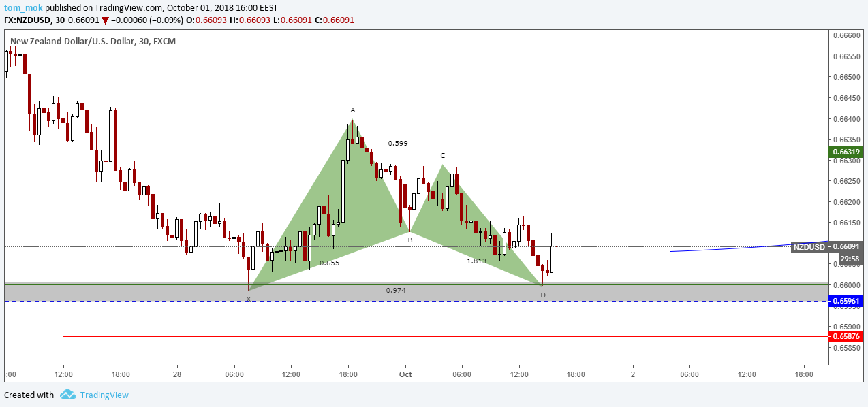
Task: Click pattern point label D
Action: click(x=543, y=295)
